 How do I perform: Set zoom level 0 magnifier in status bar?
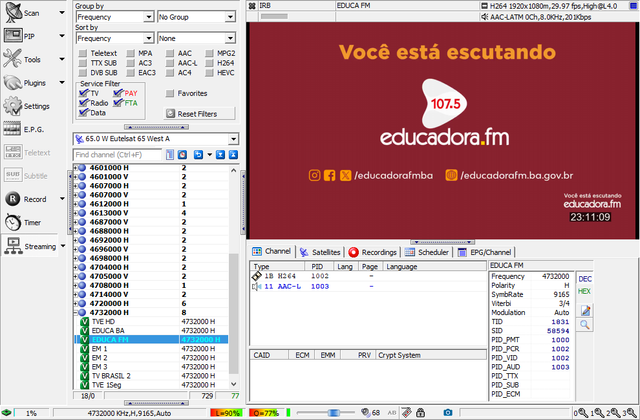tap(583, 413)
